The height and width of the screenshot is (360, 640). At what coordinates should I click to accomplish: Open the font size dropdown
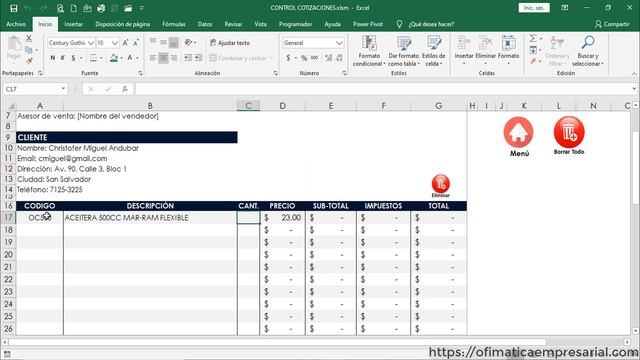[x=115, y=43]
